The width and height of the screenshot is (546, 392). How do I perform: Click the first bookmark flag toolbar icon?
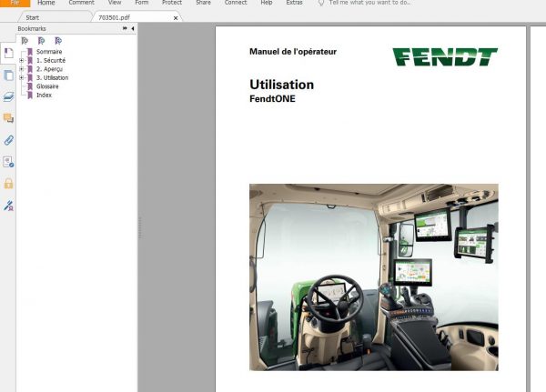25,41
